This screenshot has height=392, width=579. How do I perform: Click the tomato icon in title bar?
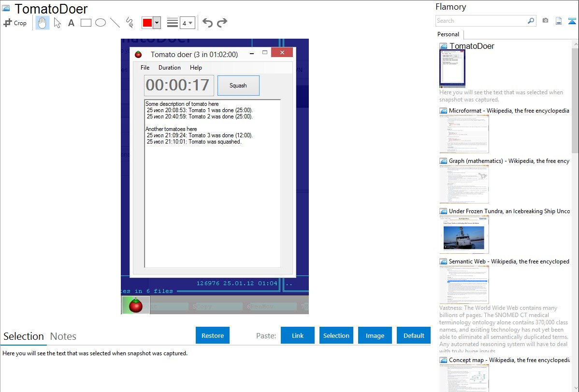coord(139,54)
